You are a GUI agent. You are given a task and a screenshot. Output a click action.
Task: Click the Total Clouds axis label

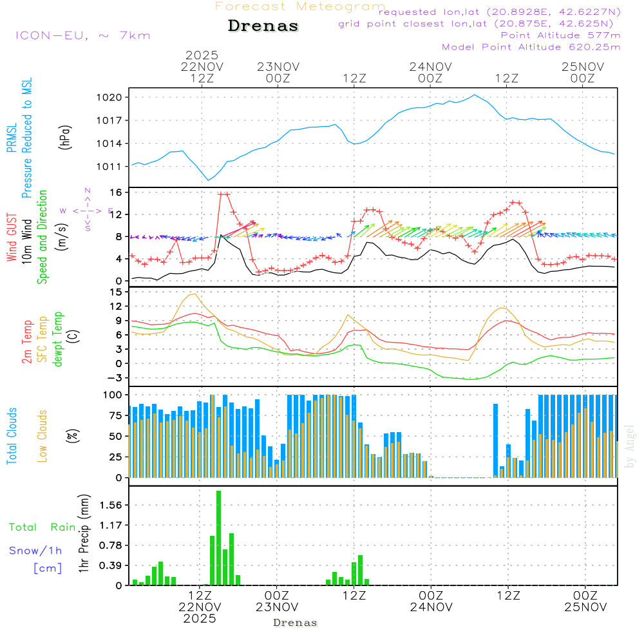[11, 436]
